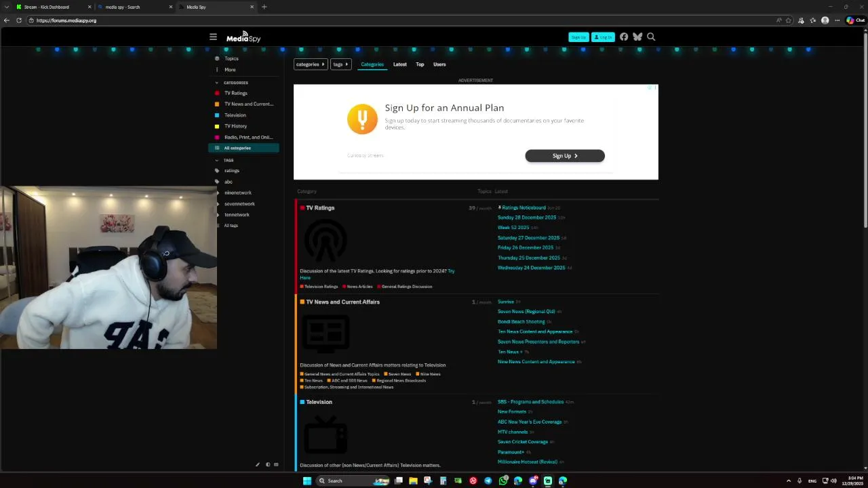Image resolution: width=868 pixels, height=488 pixels.
Task: Open the TV News and Current Affairs heading
Action: (x=342, y=302)
